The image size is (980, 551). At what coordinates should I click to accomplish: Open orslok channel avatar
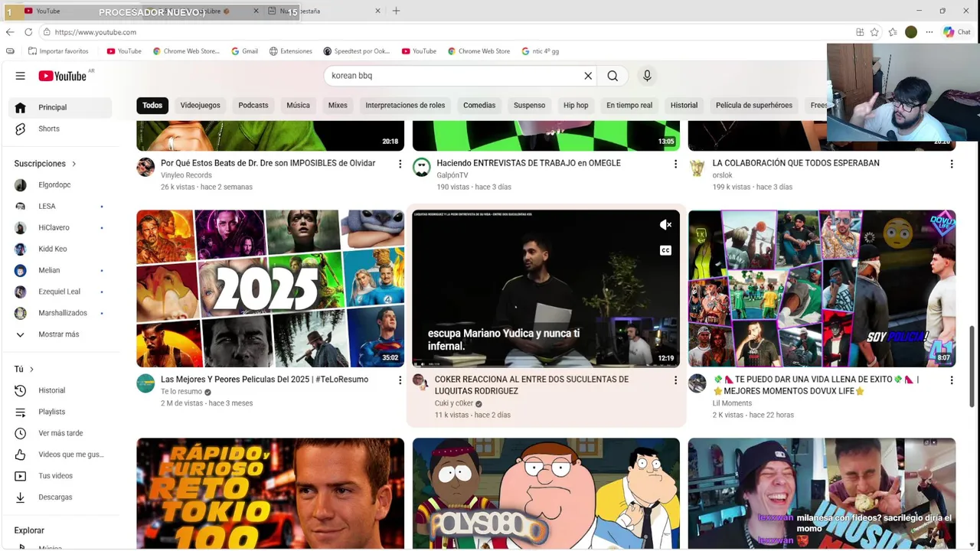coord(697,168)
